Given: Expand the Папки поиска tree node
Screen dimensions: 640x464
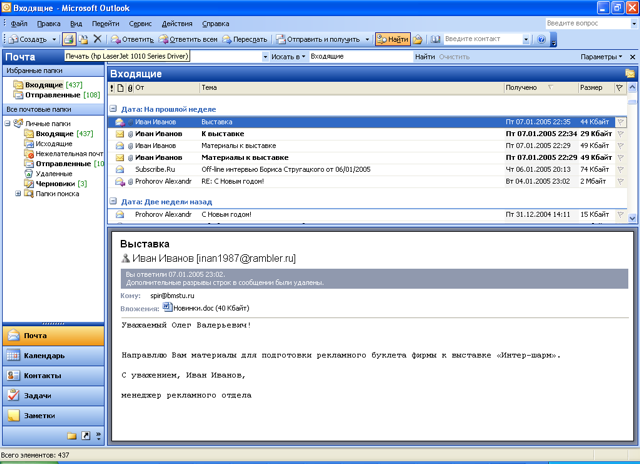Looking at the screenshot, I should pos(18,193).
